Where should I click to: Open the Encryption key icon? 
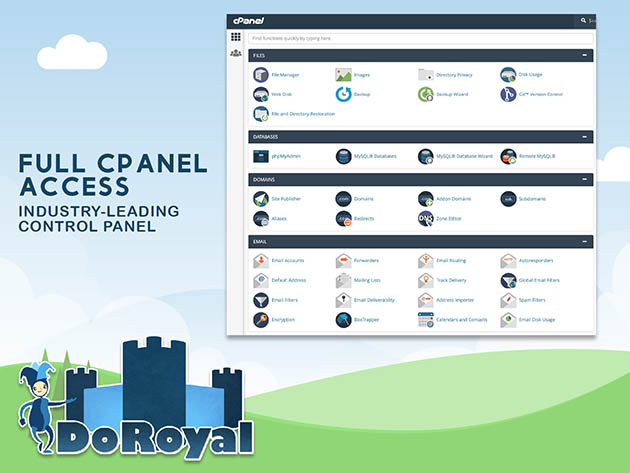click(261, 320)
